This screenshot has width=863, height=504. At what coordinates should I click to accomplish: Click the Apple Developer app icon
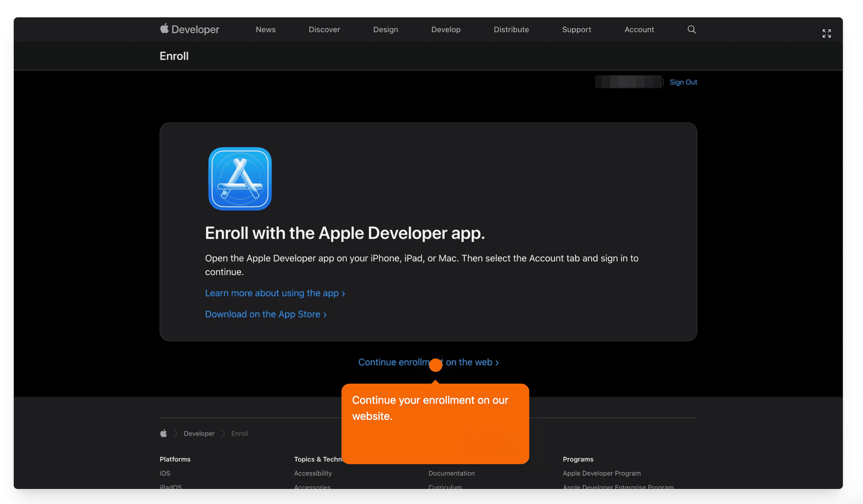pyautogui.click(x=240, y=179)
